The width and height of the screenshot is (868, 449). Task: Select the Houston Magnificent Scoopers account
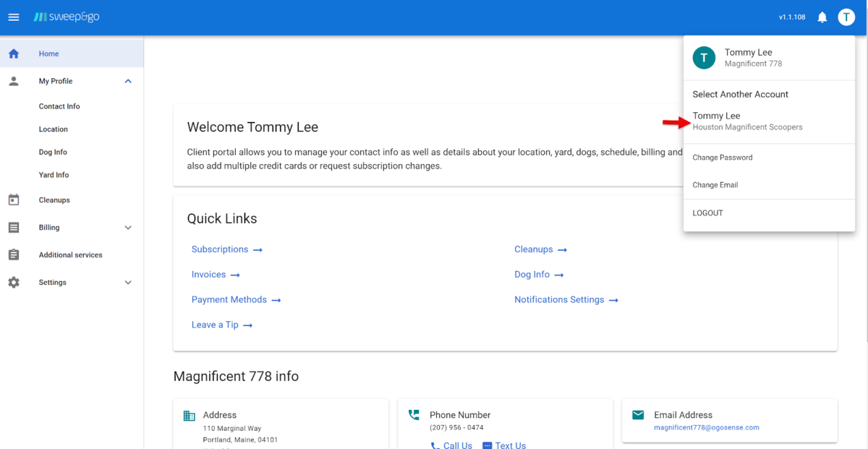click(747, 121)
